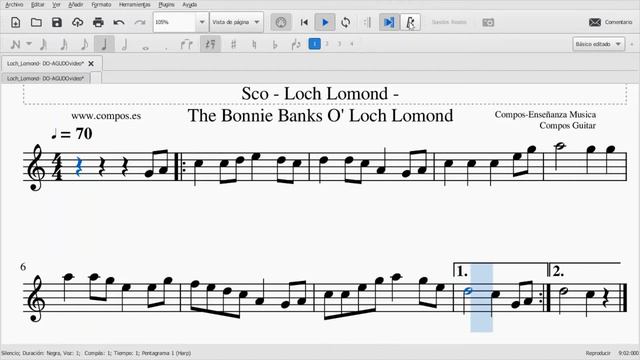Upload the score online via the cloud icon
This screenshot has width=640, height=360.
[x=78, y=22]
